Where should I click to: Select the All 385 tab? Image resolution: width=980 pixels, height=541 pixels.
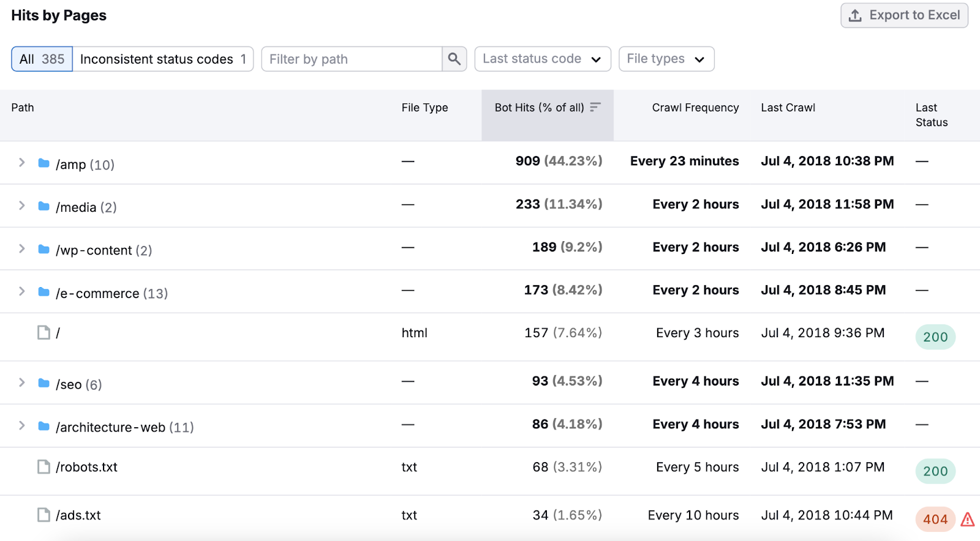tap(42, 59)
